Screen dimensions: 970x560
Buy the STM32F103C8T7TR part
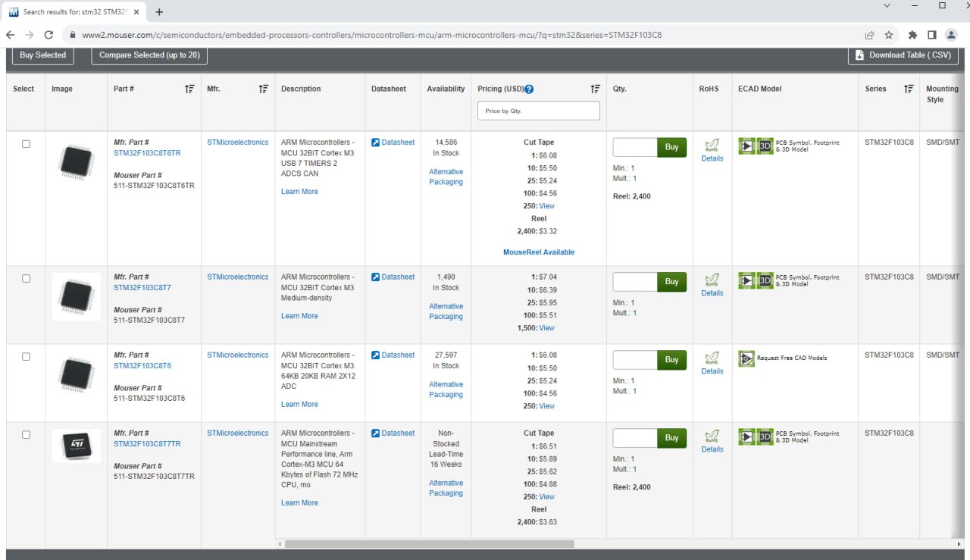point(671,438)
